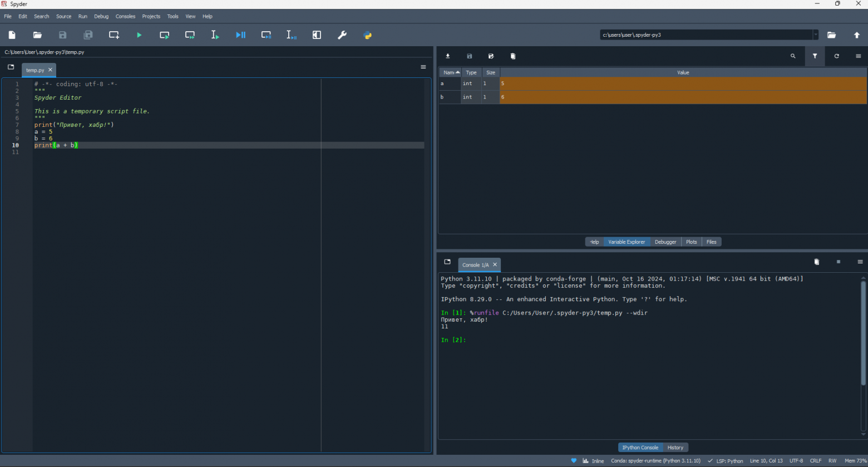The width and height of the screenshot is (868, 467).
Task: Close the Console 1/A tab
Action: tap(495, 265)
